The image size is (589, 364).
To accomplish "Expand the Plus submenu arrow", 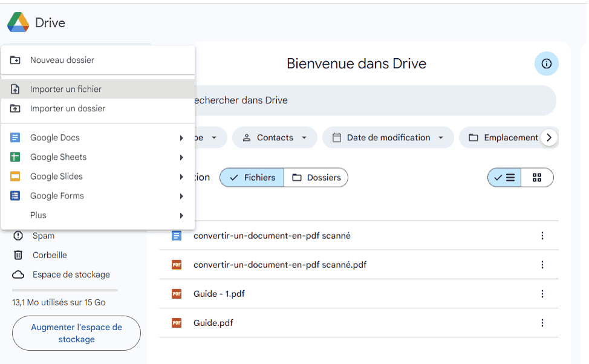I will point(181,216).
